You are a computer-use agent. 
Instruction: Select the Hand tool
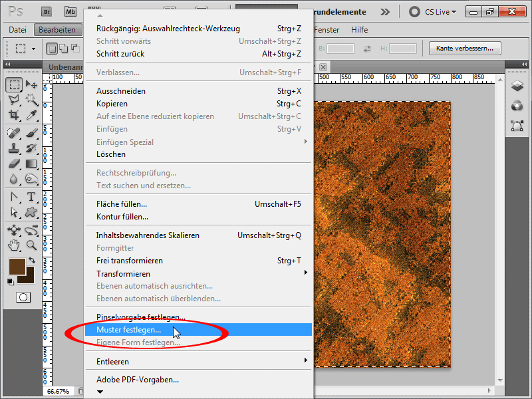(14, 245)
